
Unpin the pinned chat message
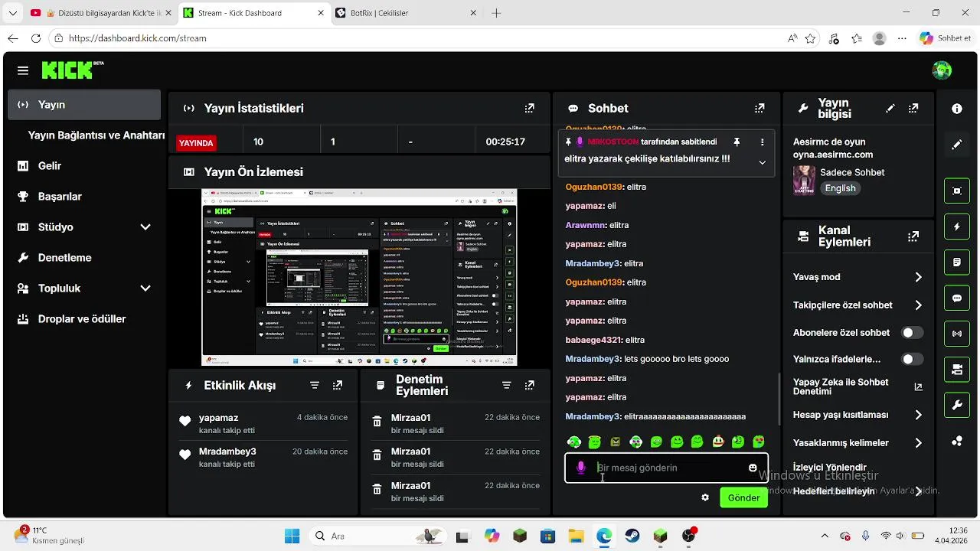[737, 142]
